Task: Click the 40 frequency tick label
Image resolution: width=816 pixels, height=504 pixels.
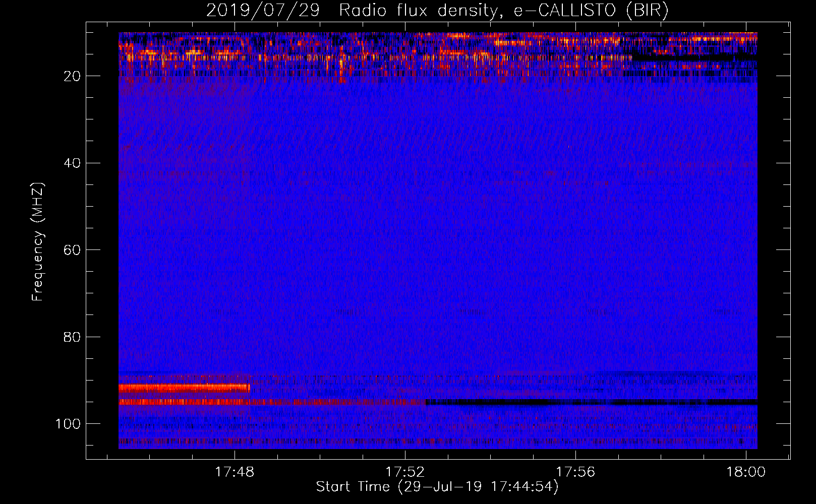Action: (x=72, y=163)
